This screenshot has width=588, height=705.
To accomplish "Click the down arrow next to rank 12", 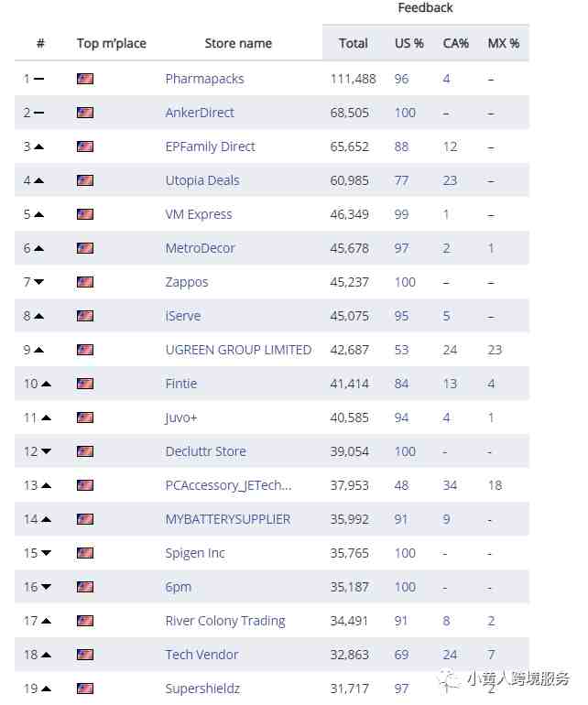I will (46, 451).
